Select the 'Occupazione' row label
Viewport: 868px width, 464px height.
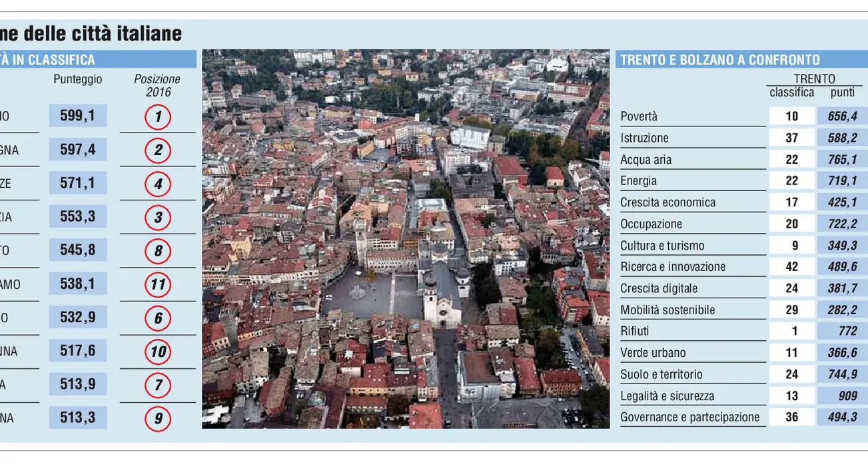(651, 224)
